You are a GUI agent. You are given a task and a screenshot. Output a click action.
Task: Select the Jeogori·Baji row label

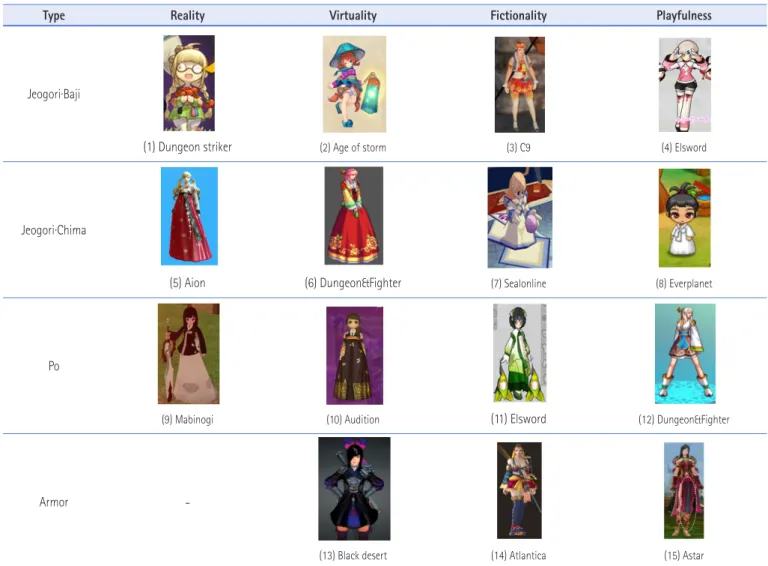click(x=53, y=94)
